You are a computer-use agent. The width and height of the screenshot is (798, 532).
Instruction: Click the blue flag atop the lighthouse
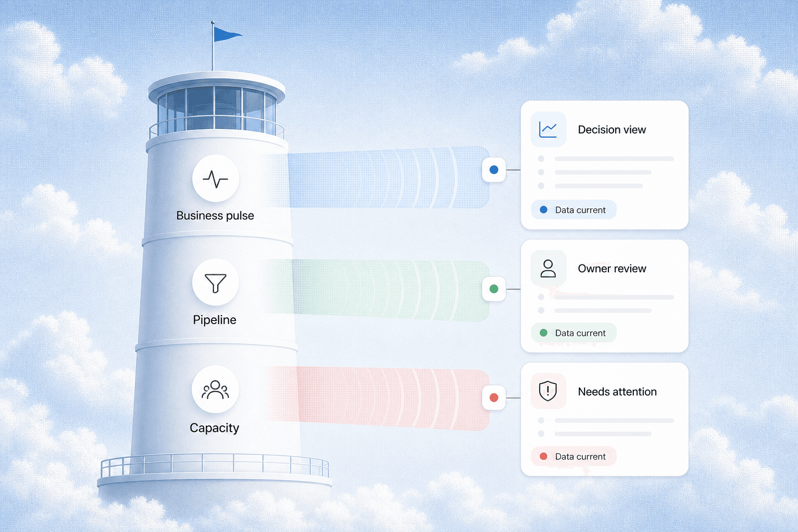228,34
